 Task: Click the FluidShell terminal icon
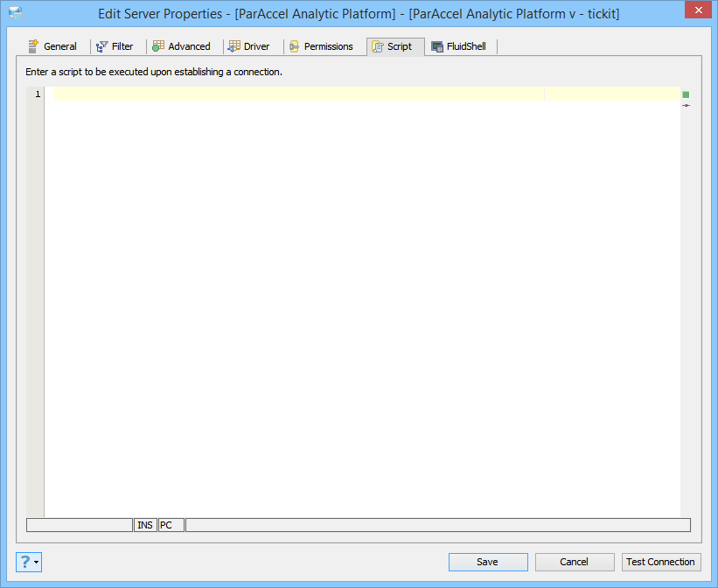pyautogui.click(x=437, y=46)
